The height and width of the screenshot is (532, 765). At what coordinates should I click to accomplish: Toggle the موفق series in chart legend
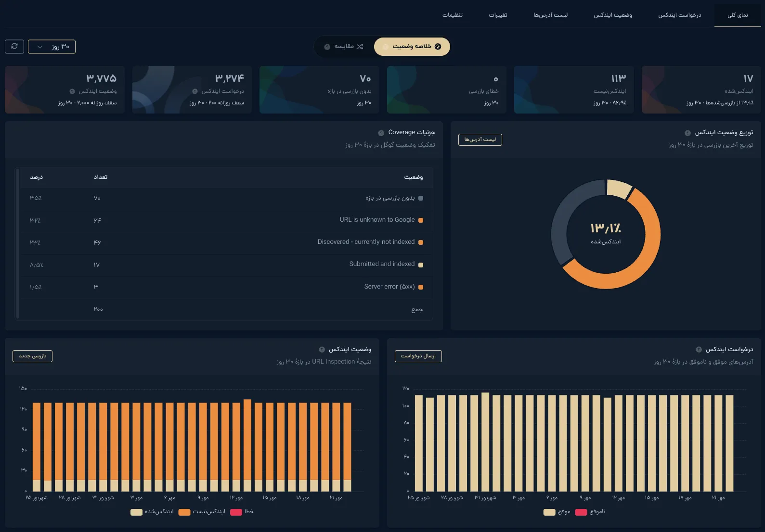click(557, 512)
